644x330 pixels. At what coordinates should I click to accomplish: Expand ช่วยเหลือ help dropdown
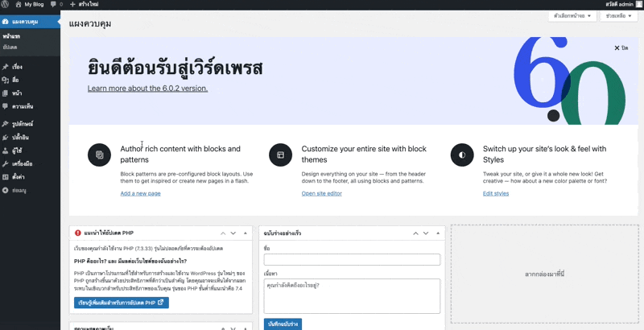coord(618,16)
